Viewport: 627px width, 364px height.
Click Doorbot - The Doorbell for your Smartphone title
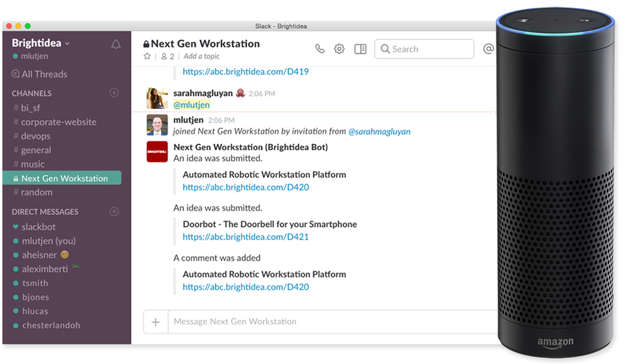[269, 225]
